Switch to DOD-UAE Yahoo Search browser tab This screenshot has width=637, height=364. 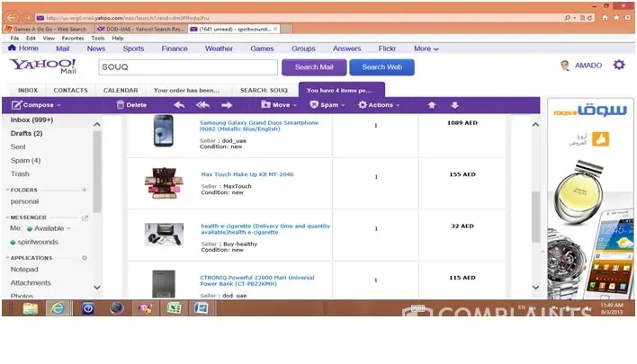(141, 29)
